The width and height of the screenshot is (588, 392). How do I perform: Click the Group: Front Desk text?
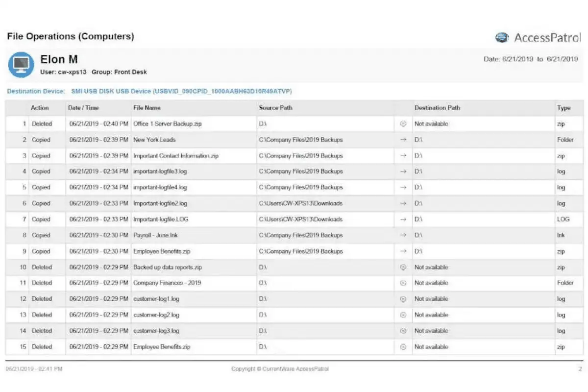[120, 72]
